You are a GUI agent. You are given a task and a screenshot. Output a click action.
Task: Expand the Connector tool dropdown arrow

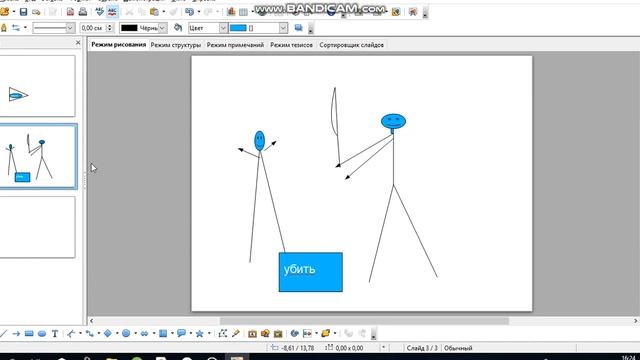pos(98,334)
